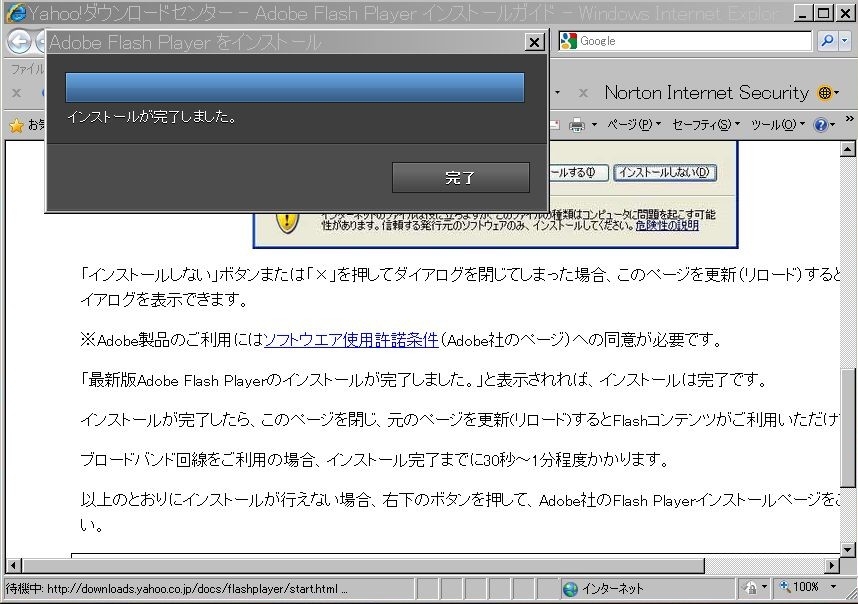Show more commands via double-chevron
The image size is (858, 604).
(849, 118)
